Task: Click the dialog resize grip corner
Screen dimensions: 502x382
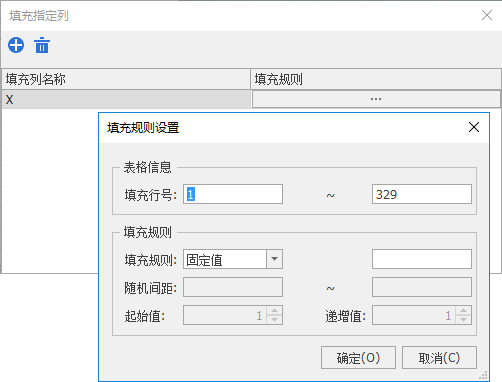Action: (x=484, y=376)
